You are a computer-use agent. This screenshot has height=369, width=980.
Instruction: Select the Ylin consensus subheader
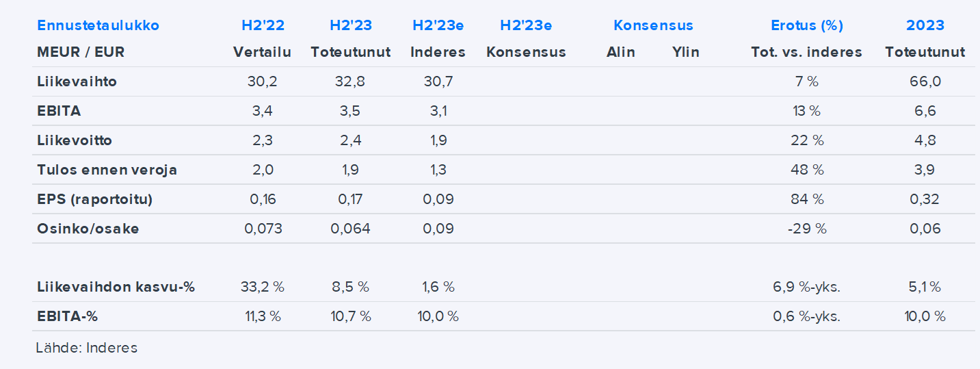[x=685, y=52]
